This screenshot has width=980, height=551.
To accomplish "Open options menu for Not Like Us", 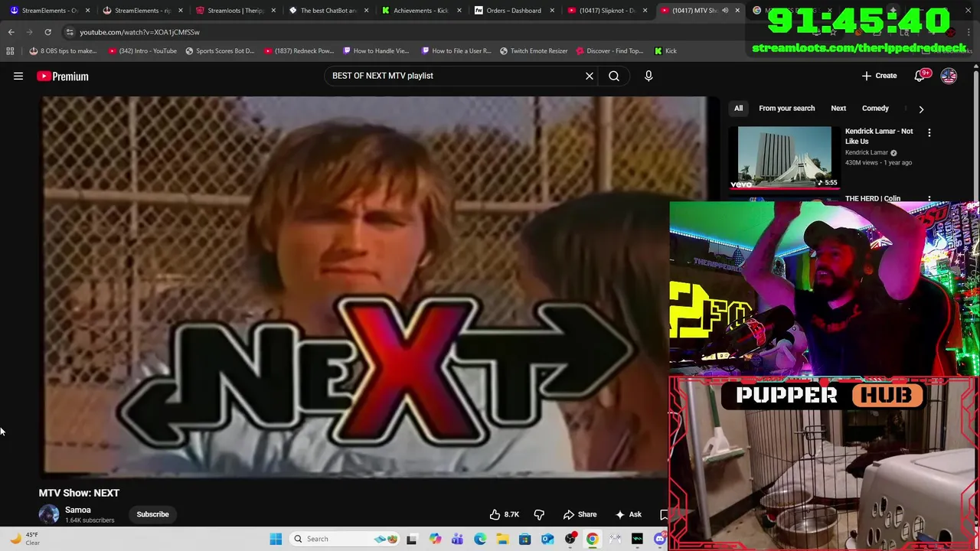I will tap(929, 132).
